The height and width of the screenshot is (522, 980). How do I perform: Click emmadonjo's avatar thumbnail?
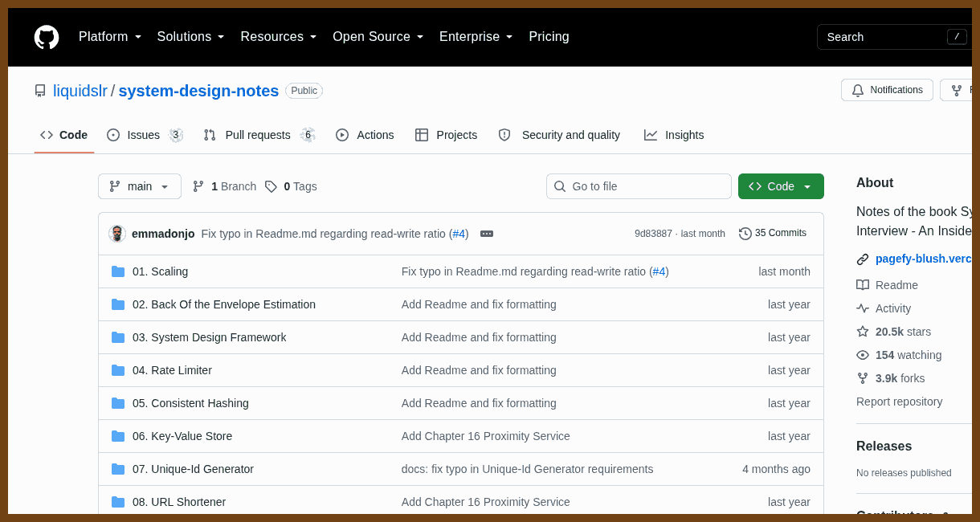[x=117, y=234]
